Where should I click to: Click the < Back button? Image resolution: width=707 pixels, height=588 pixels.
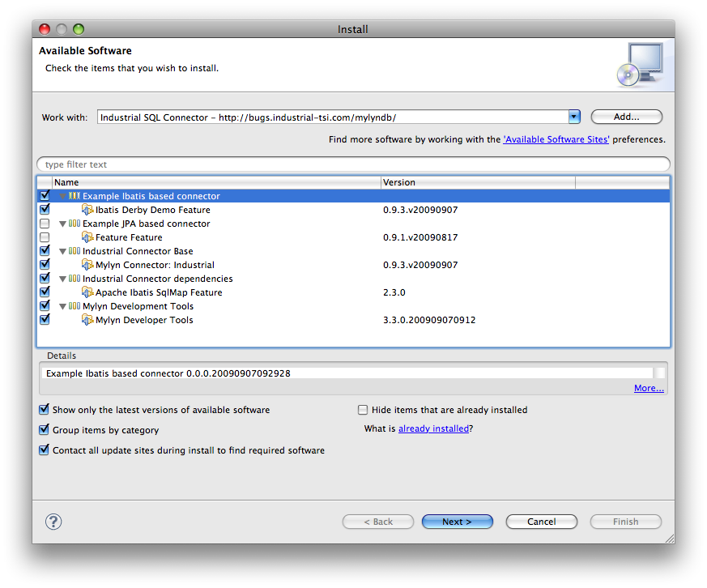tap(378, 522)
